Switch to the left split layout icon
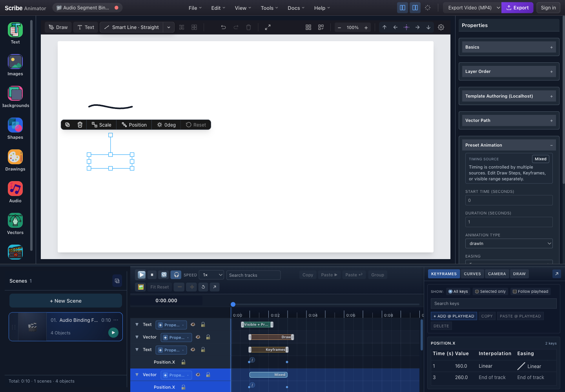 [403, 7]
